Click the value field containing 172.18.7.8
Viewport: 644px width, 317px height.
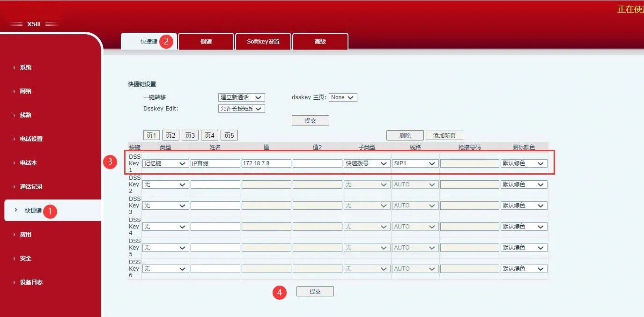[266, 163]
